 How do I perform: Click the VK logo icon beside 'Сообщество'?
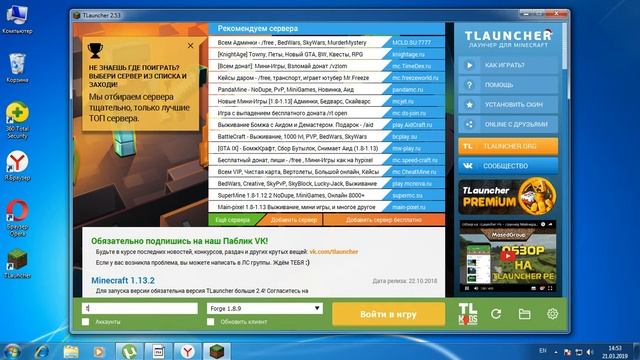(x=468, y=166)
